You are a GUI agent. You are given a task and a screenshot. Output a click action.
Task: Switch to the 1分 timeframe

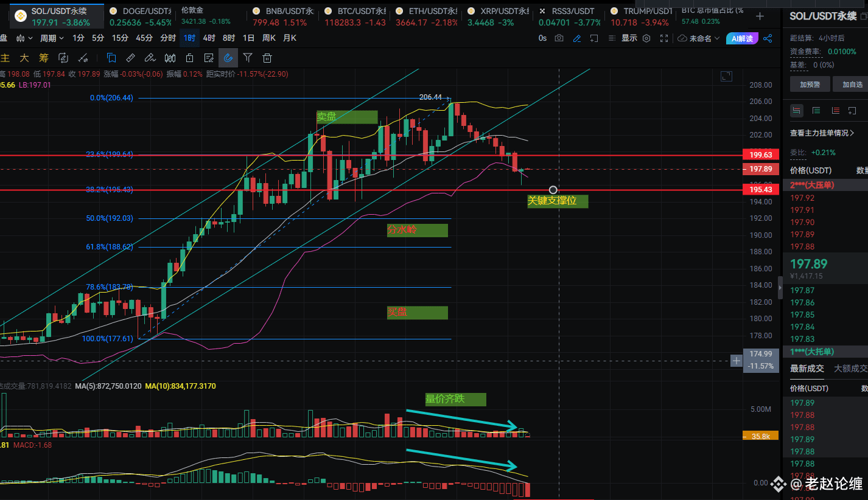tap(79, 38)
